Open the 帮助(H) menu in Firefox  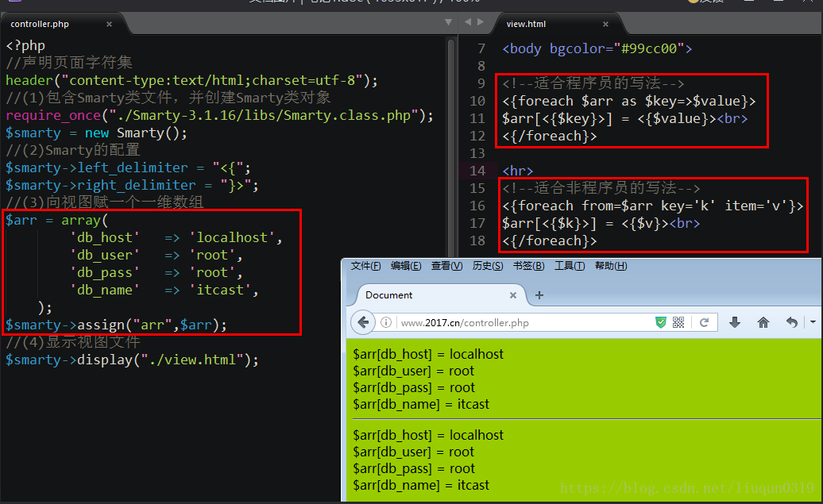tap(611, 266)
